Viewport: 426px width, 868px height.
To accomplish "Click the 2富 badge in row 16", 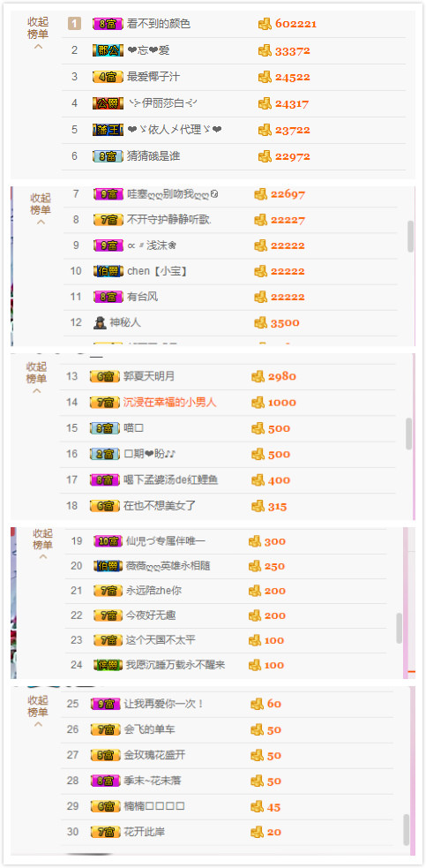I will tap(105, 454).
